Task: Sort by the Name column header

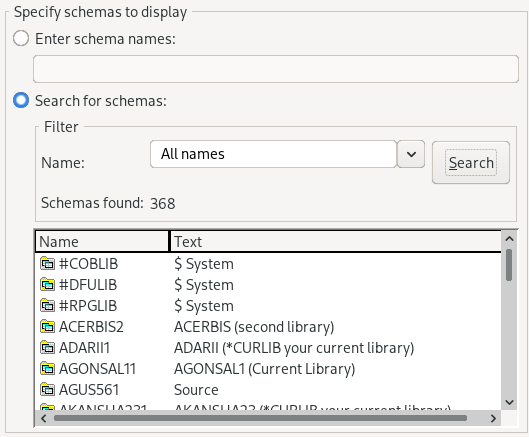Action: click(102, 242)
